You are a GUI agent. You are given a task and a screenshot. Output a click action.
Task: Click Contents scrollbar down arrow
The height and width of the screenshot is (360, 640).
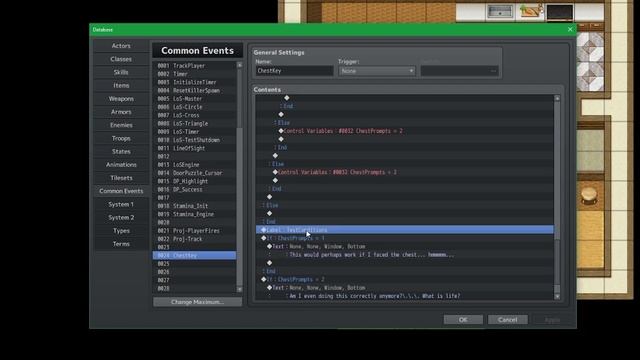tap(557, 297)
